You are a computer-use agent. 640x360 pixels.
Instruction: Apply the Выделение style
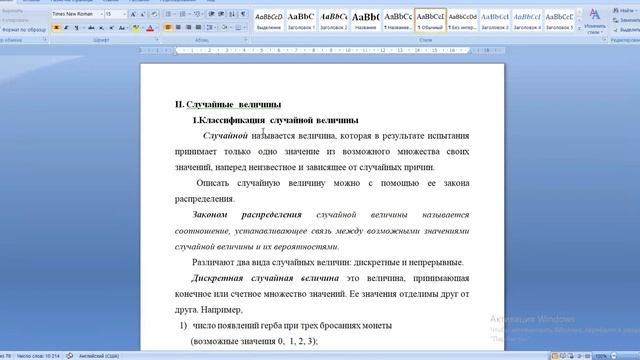(269, 20)
